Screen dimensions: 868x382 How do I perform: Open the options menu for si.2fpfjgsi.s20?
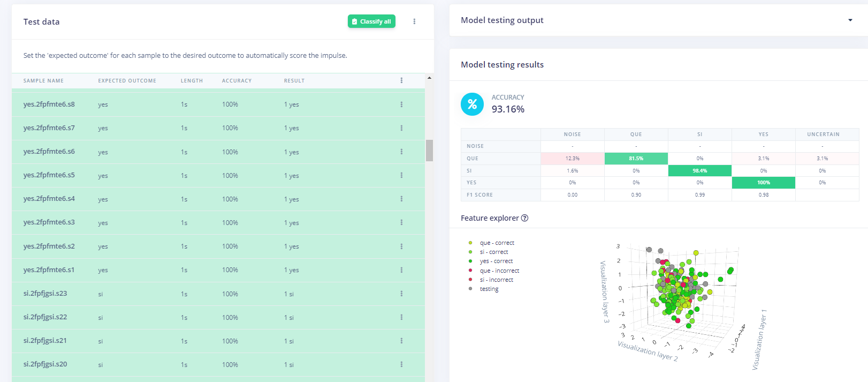tap(401, 364)
